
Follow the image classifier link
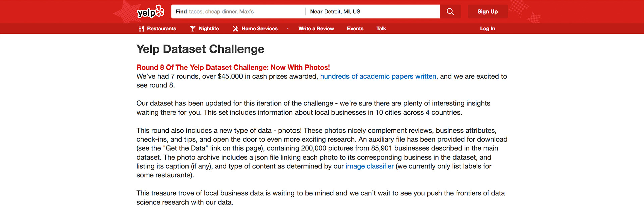[369, 166]
